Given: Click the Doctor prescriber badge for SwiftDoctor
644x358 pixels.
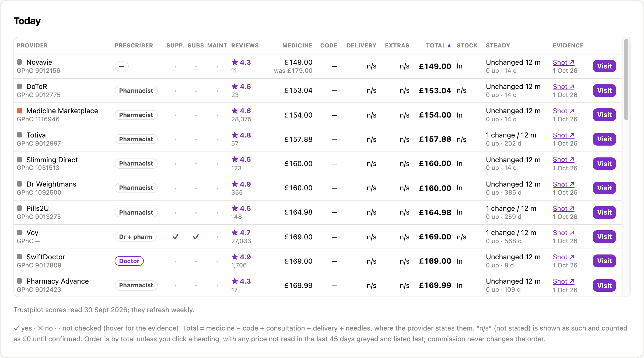Looking at the screenshot, I should [129, 261].
